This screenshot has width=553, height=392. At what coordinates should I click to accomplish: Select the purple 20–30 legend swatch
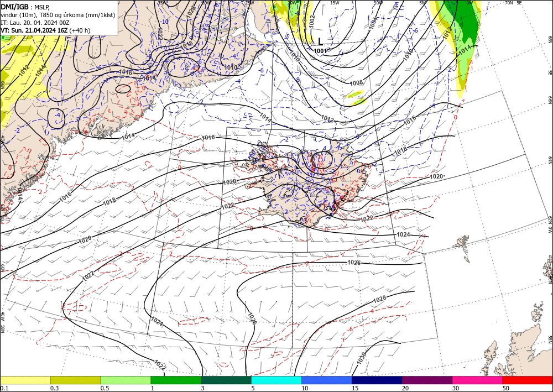click(x=427, y=380)
